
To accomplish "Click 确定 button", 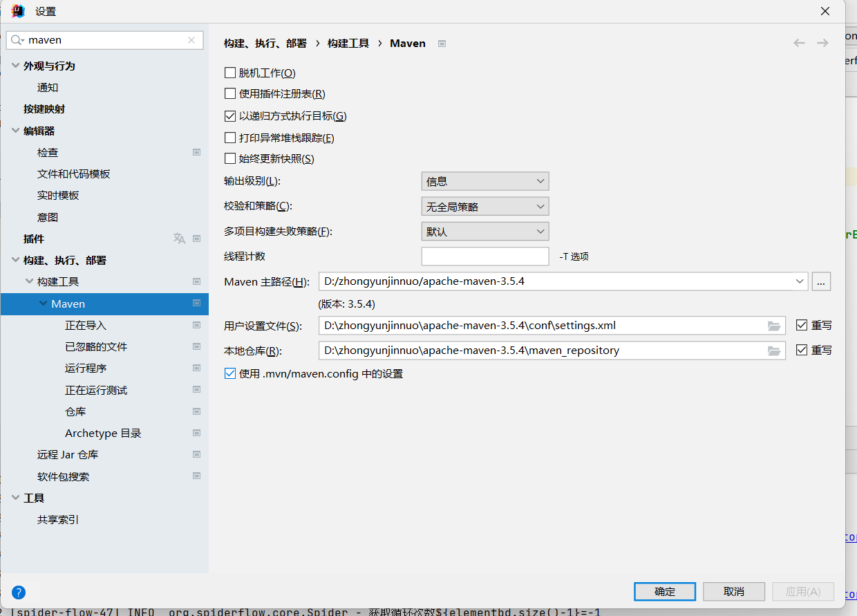I will tap(665, 591).
